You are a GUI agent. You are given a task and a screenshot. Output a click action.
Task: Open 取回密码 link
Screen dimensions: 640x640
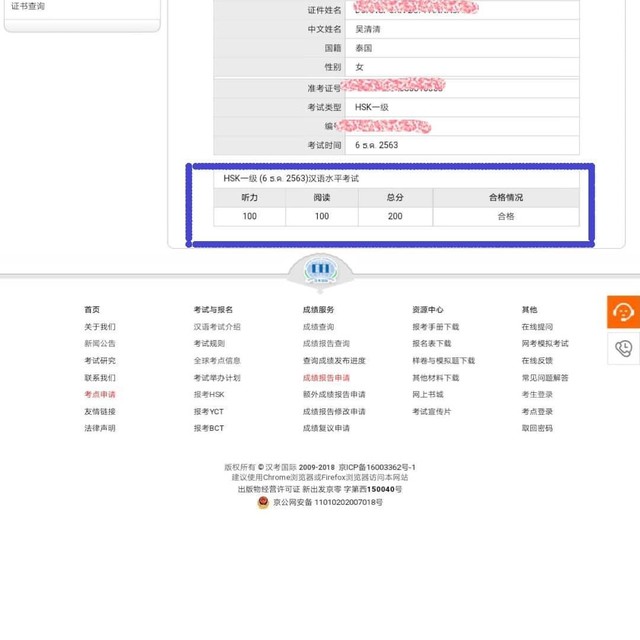[537, 428]
